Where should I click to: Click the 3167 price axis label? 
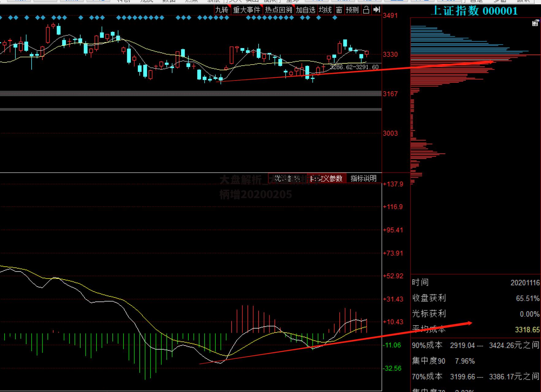(x=390, y=94)
